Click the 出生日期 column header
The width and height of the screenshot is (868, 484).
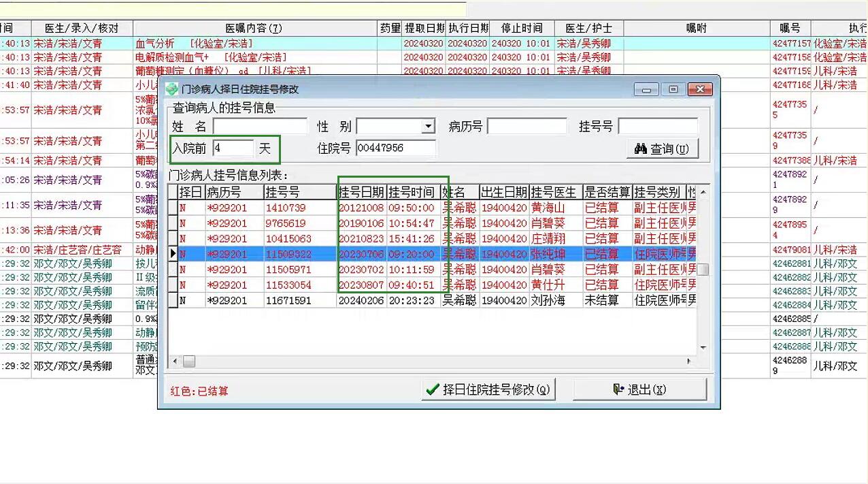coord(504,192)
